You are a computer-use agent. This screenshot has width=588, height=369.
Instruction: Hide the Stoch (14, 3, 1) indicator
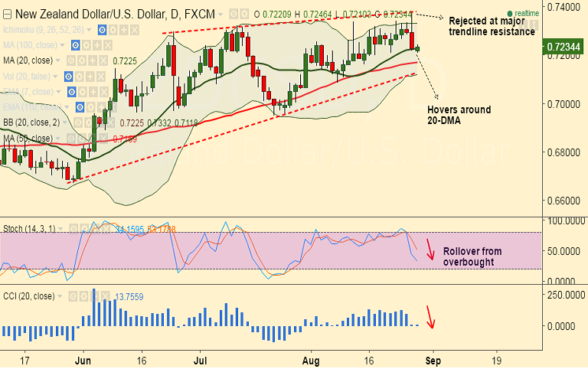(73, 229)
